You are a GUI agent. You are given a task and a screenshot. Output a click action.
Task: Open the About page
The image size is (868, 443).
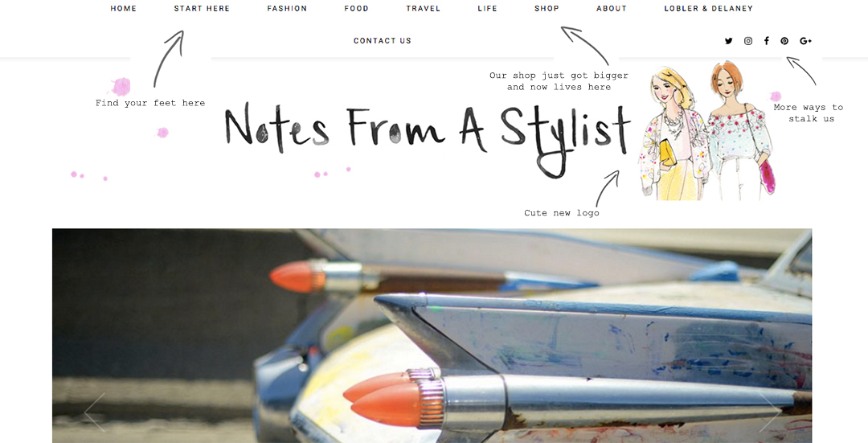click(611, 8)
